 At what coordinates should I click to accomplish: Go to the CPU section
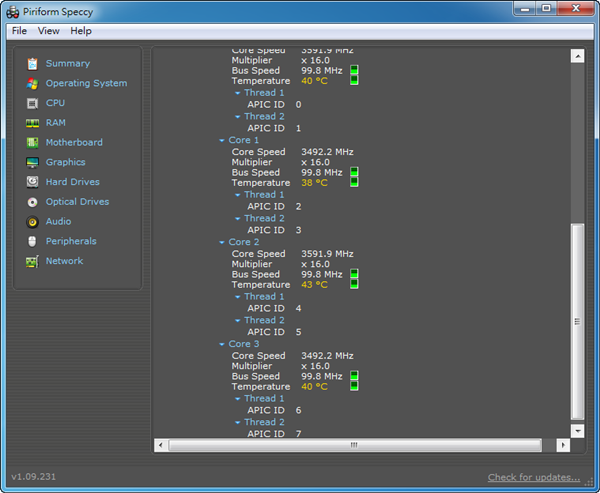pos(55,103)
